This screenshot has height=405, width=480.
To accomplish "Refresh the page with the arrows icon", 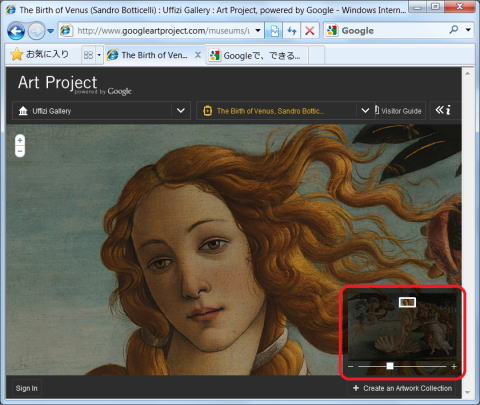I will pos(292,31).
